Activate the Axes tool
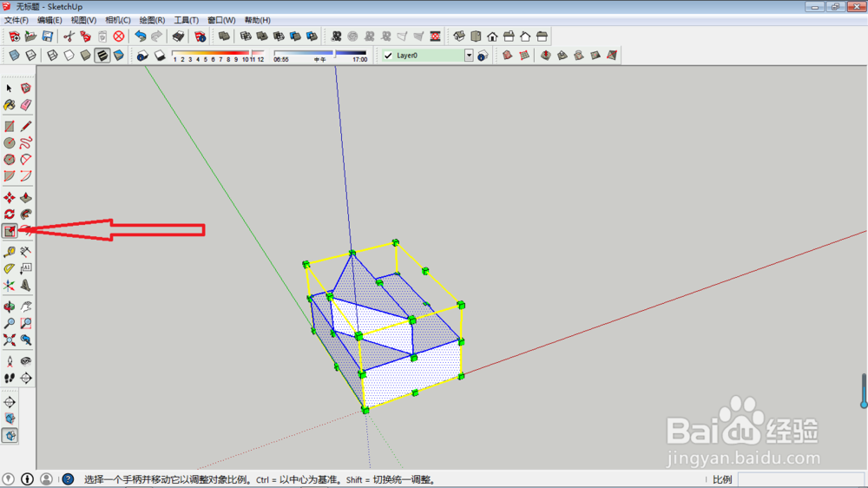 click(10, 286)
